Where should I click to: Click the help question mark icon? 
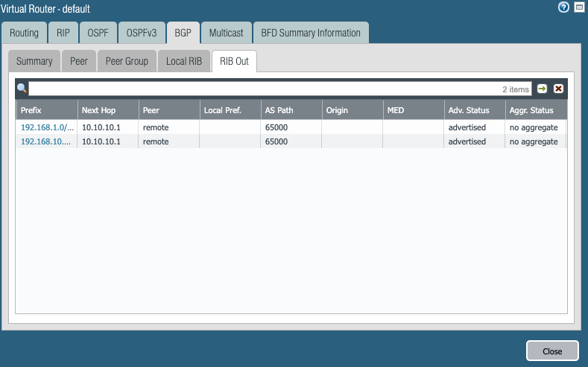(x=563, y=7)
